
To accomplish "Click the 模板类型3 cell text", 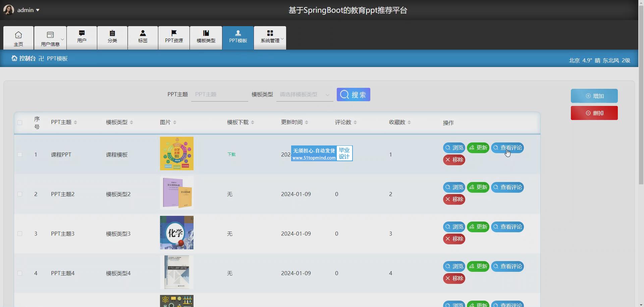I will tap(118, 234).
